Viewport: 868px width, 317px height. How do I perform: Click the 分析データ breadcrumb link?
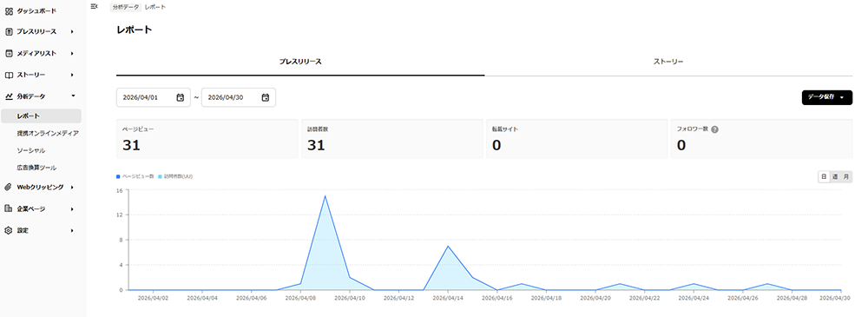125,7
